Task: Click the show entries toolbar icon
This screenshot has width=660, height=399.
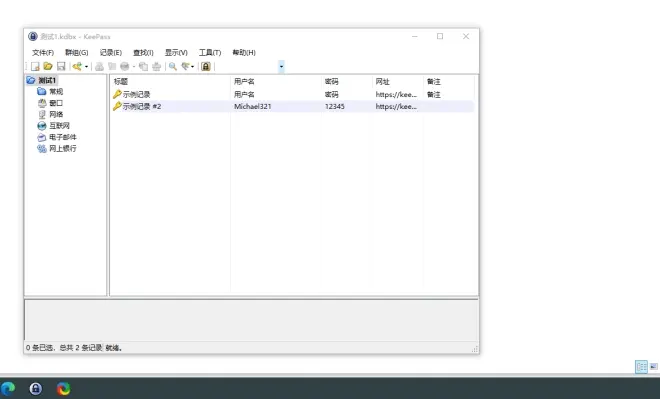Action: (185, 66)
